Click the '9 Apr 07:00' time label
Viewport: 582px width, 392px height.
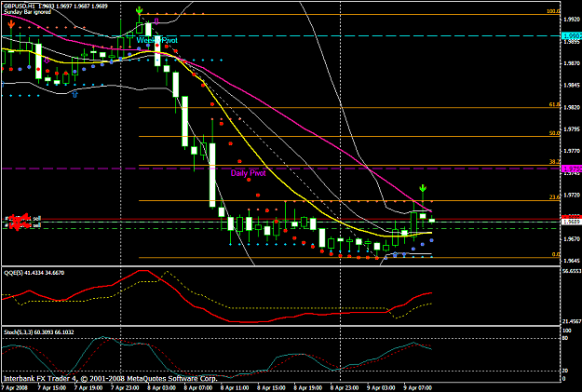coord(418,388)
